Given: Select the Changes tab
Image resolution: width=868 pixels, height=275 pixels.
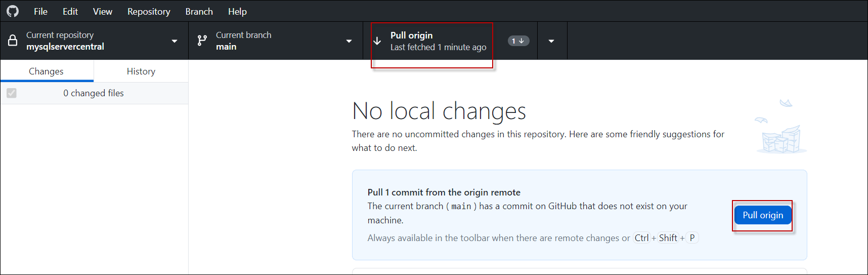Looking at the screenshot, I should pyautogui.click(x=46, y=71).
